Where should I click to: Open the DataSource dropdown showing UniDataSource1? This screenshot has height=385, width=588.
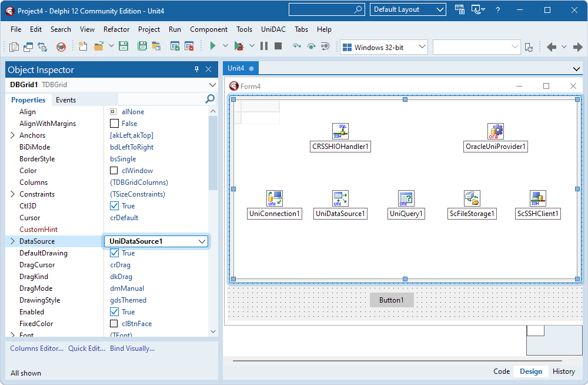point(202,241)
